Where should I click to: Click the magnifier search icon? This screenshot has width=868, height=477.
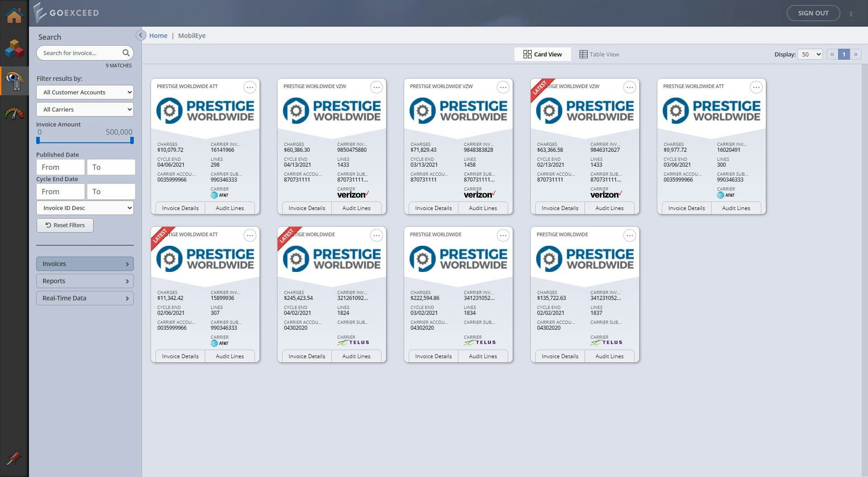126,53
